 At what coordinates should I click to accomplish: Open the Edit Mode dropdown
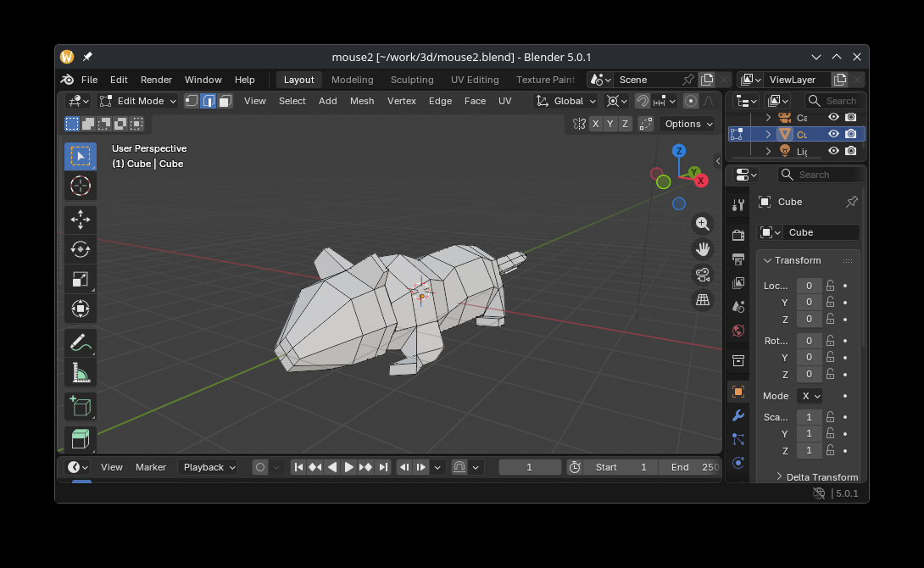(138, 101)
